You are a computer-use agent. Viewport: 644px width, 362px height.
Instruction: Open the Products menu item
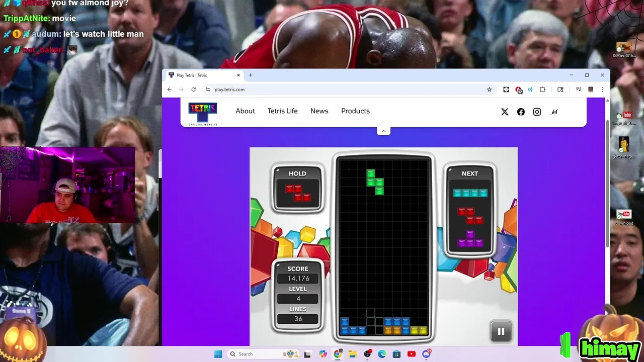pyautogui.click(x=355, y=111)
